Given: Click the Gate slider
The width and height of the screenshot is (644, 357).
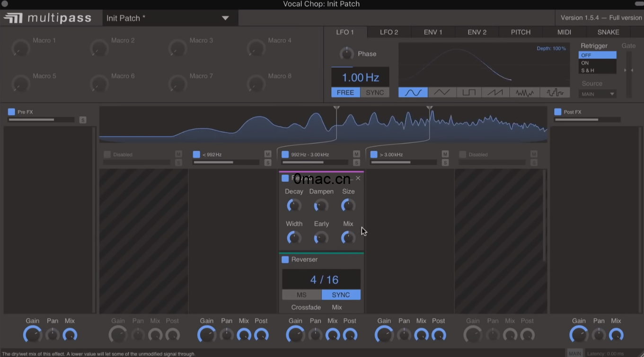Looking at the screenshot, I should click(629, 74).
